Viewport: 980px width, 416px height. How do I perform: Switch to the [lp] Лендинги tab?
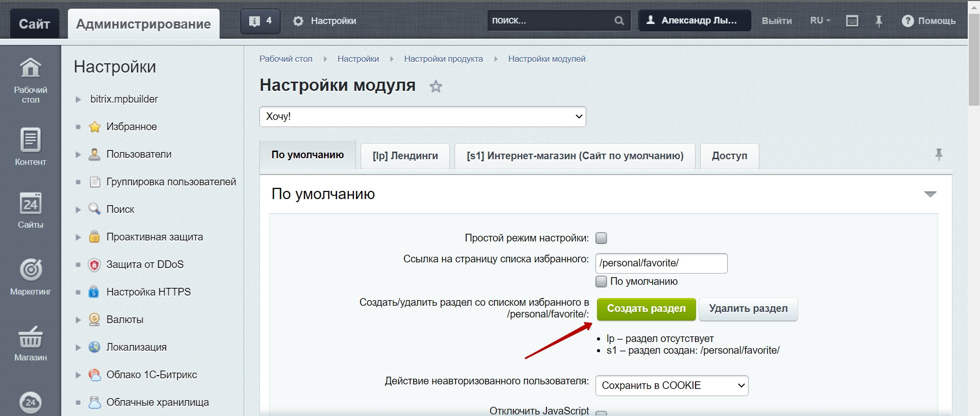tap(405, 156)
